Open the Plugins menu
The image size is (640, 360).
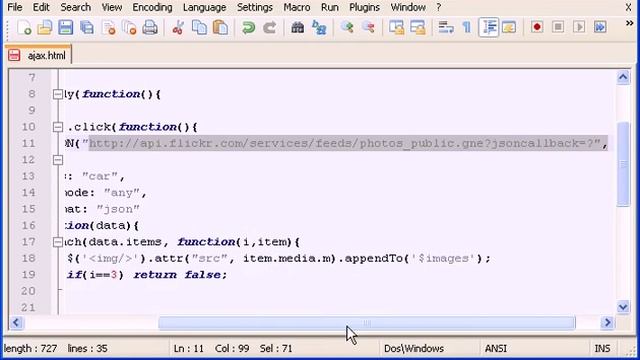click(x=364, y=7)
